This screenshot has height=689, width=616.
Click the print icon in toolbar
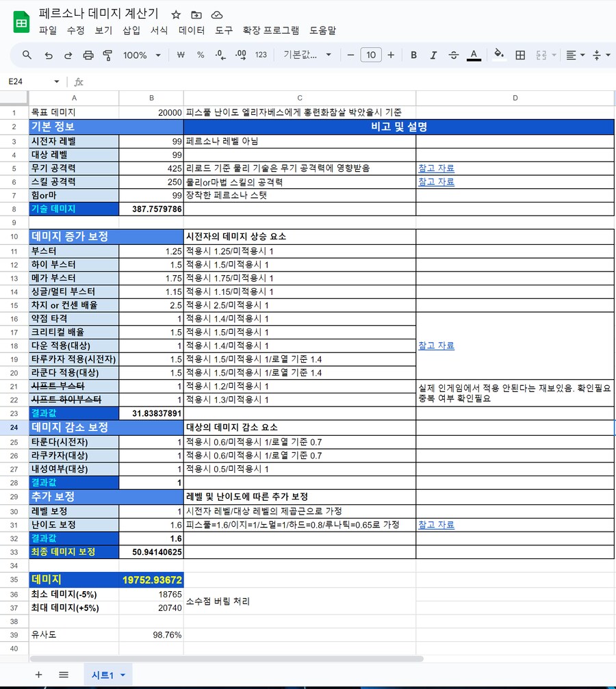[x=88, y=55]
